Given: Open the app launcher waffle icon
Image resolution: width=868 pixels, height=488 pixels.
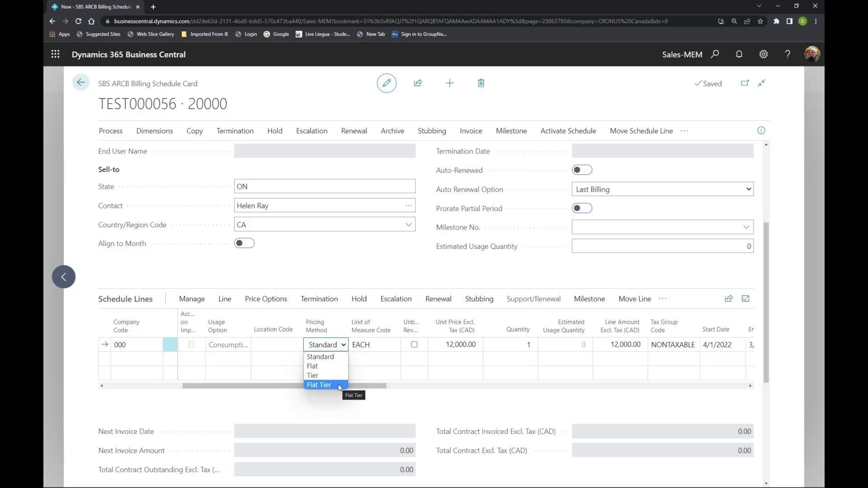Looking at the screenshot, I should [x=55, y=54].
